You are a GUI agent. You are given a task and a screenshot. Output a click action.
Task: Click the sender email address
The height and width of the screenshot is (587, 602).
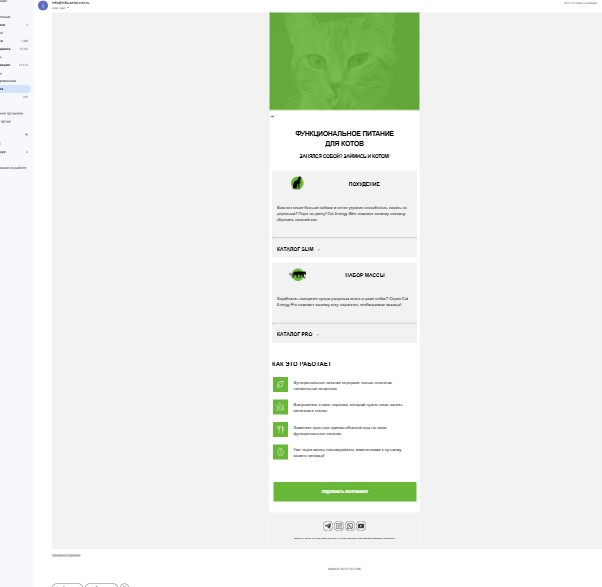(x=71, y=3)
